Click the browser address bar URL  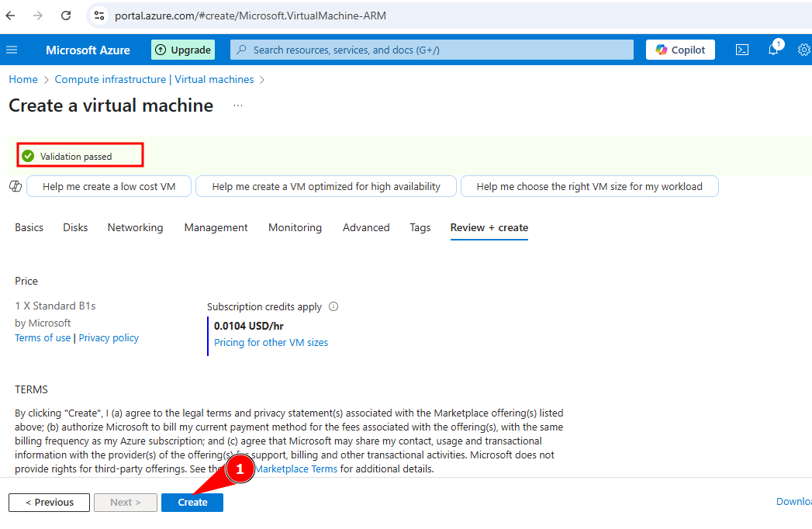pos(251,16)
